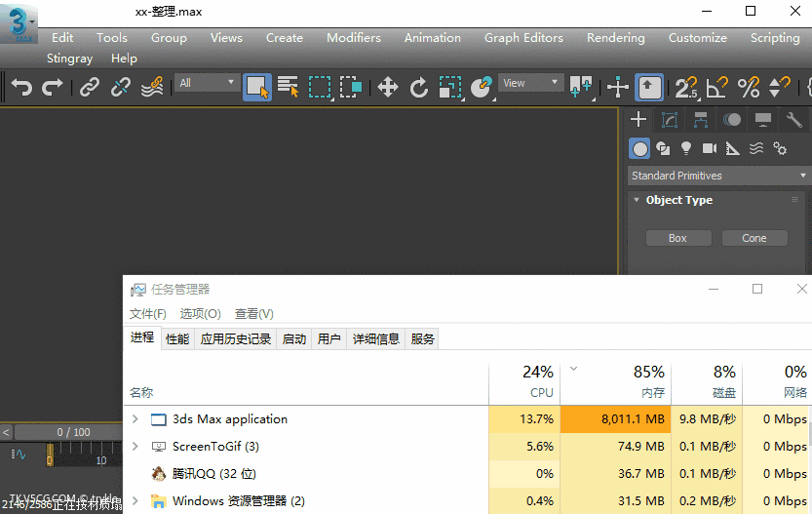
Task: Select the Move tool
Action: click(x=388, y=87)
